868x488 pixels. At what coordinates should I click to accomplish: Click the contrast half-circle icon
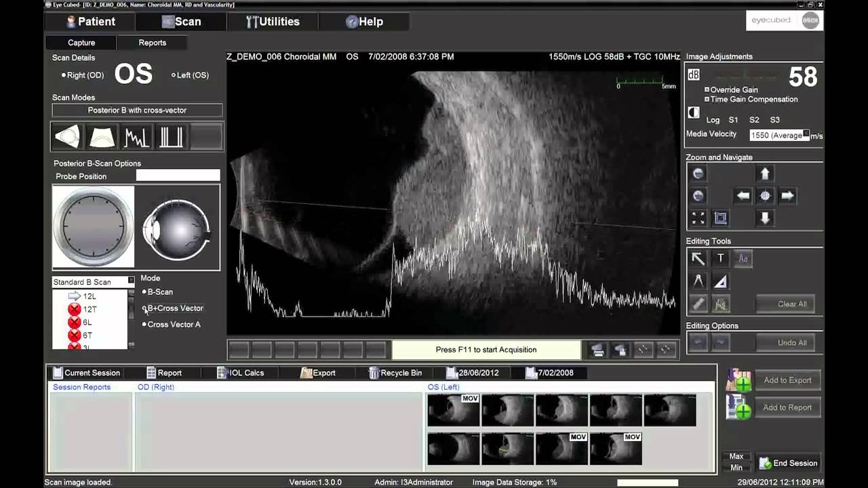click(694, 113)
